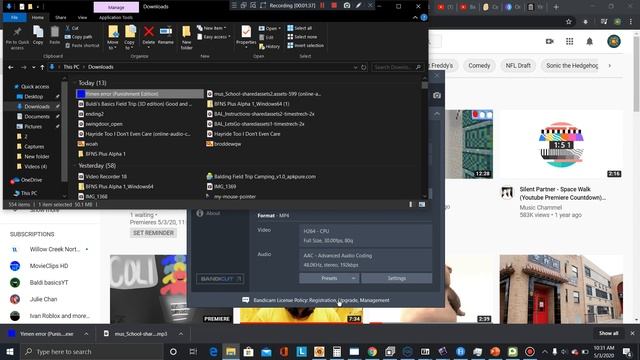Stop the Bandicam recording with red square
Image resolution: width=640 pixels, height=360 pixels.
[334, 6]
